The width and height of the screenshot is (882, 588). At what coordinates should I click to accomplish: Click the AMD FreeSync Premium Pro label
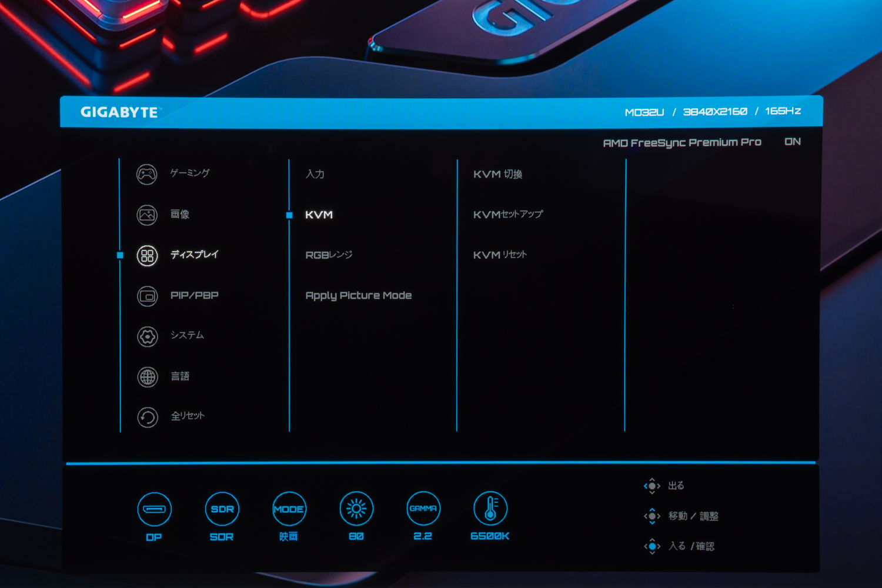pyautogui.click(x=682, y=143)
